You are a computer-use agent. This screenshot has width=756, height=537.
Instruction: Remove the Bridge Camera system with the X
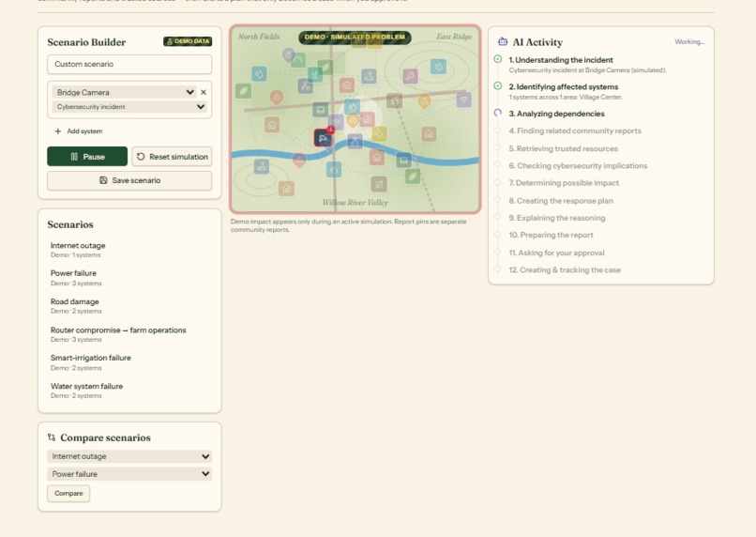(x=204, y=92)
